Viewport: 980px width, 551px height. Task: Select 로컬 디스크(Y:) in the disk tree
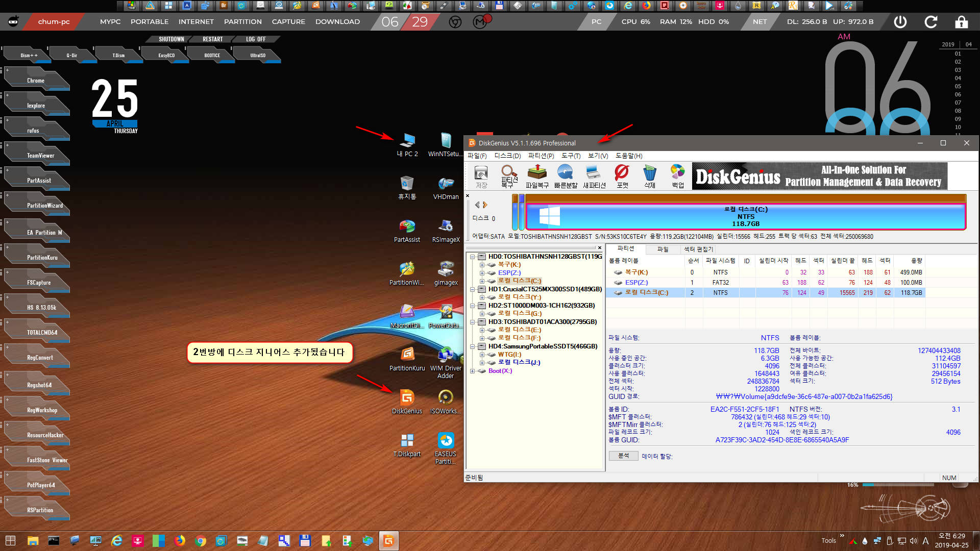[x=519, y=297]
